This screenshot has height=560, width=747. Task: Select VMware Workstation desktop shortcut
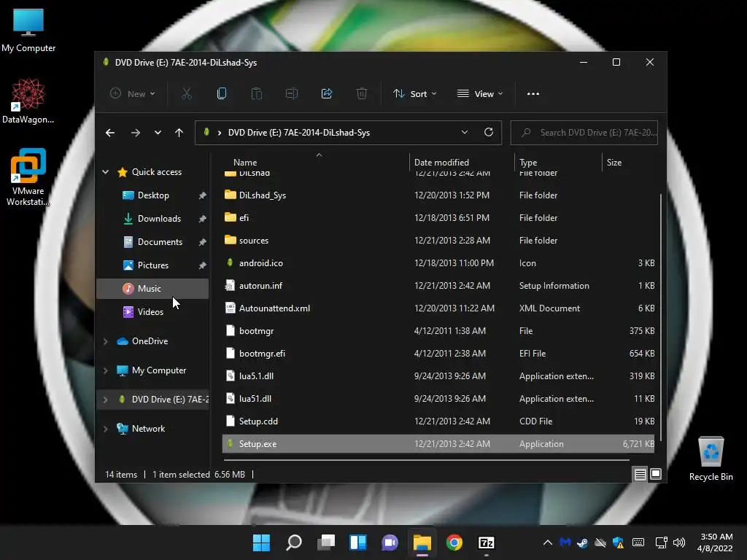tap(28, 177)
